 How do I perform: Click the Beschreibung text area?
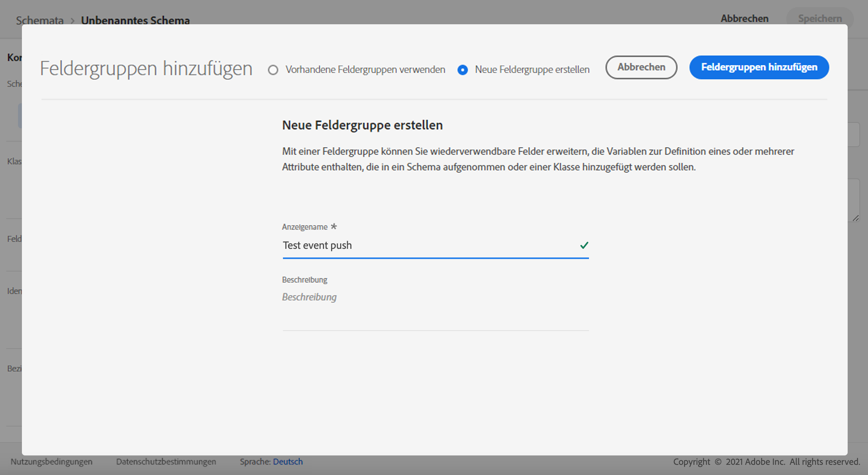(x=435, y=309)
